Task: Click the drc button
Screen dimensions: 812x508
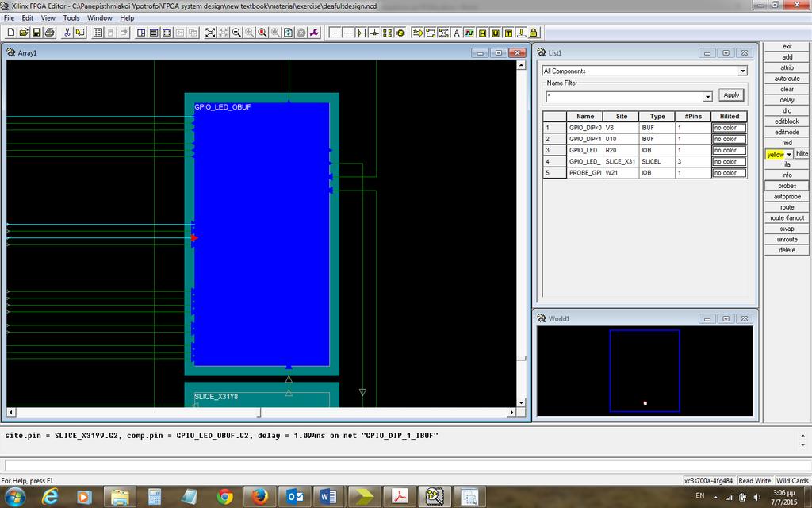Action: [787, 110]
